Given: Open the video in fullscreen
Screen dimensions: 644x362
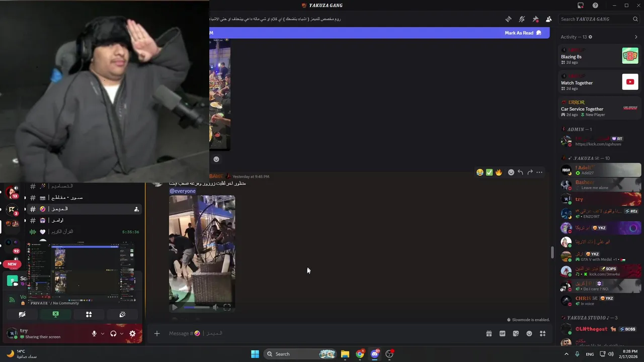Looking at the screenshot, I should 227,307.
